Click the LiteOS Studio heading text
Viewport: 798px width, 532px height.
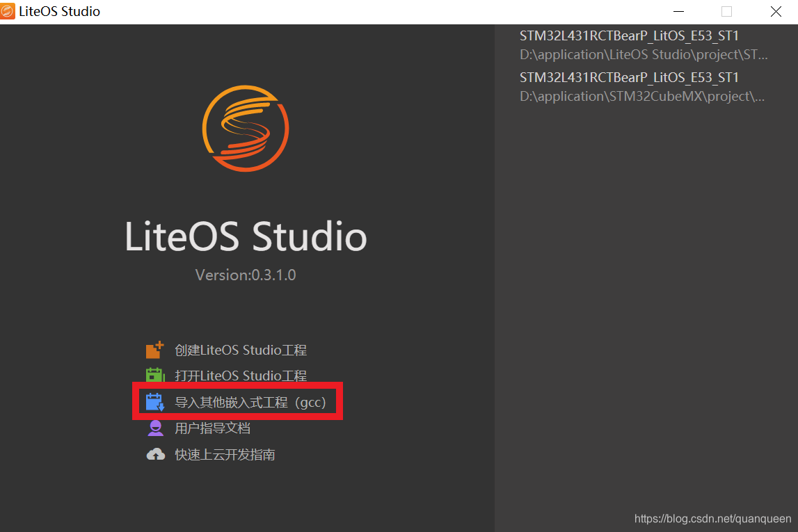pyautogui.click(x=246, y=236)
